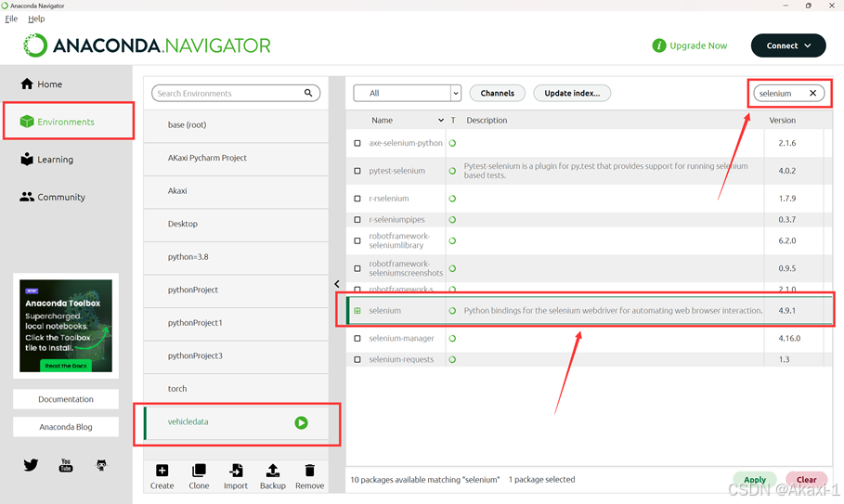Tick the robotframework-seleniumscreenshots checkbox
The image size is (844, 504).
click(357, 268)
